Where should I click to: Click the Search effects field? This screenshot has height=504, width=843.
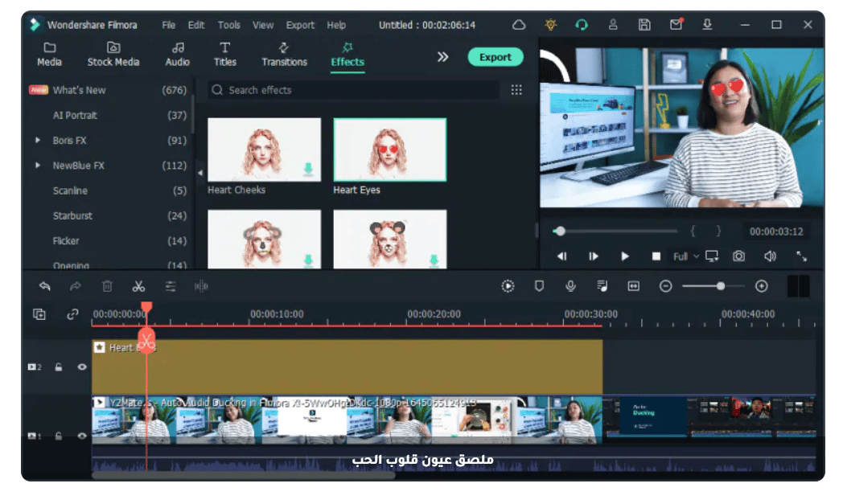[353, 90]
